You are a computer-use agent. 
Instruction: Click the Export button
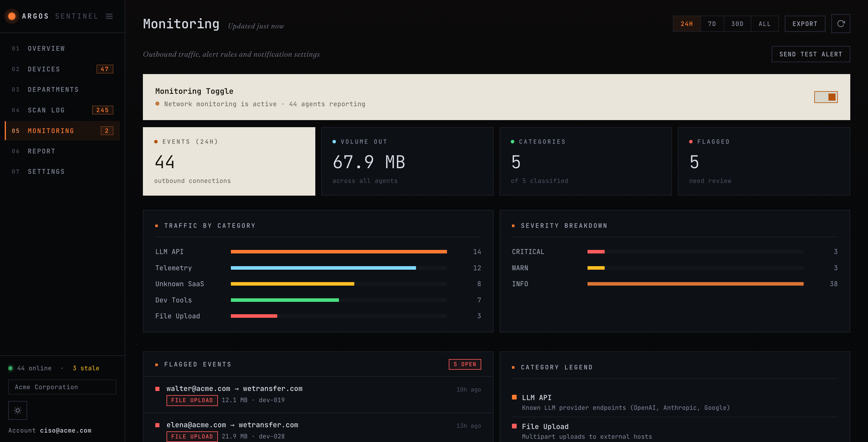[805, 24]
